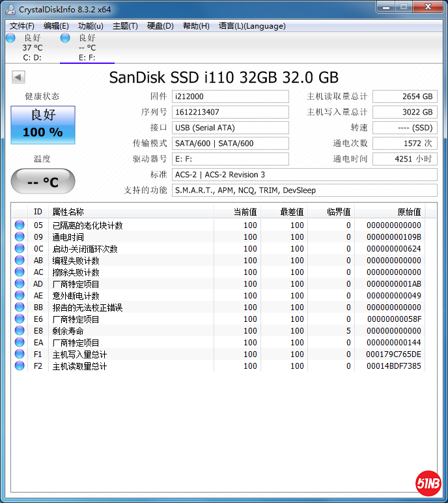Click status orb for attribute 05 row
The image size is (448, 503).
click(x=20, y=225)
